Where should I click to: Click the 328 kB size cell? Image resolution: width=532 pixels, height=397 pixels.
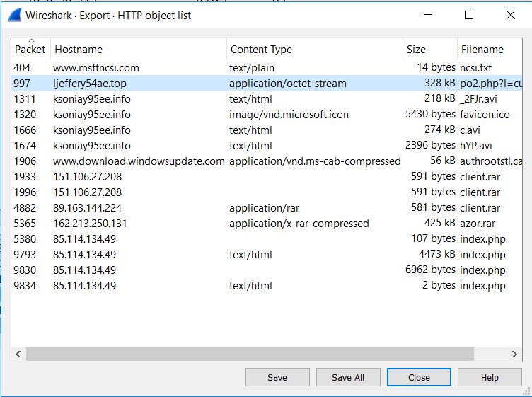(440, 83)
